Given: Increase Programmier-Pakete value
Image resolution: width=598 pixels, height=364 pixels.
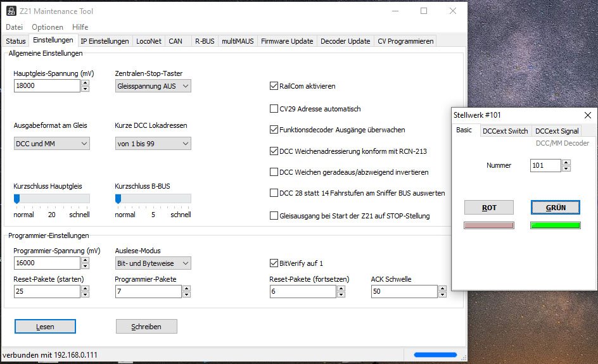Looking at the screenshot, I should tap(186, 289).
